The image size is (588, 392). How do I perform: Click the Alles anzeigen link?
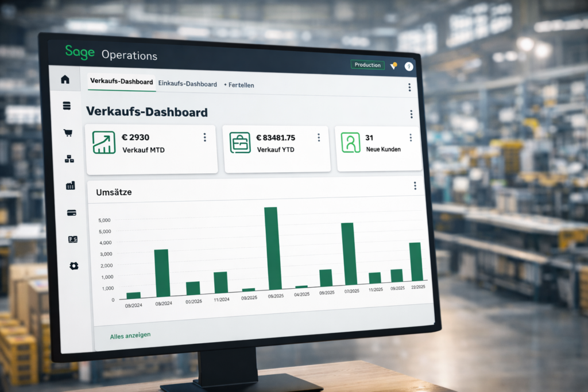pyautogui.click(x=129, y=335)
